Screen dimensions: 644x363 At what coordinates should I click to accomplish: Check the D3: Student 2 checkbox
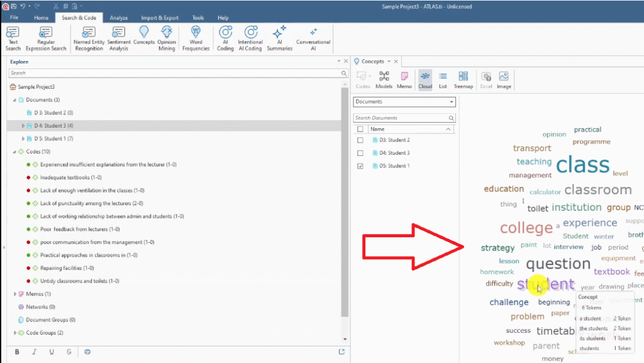click(360, 140)
